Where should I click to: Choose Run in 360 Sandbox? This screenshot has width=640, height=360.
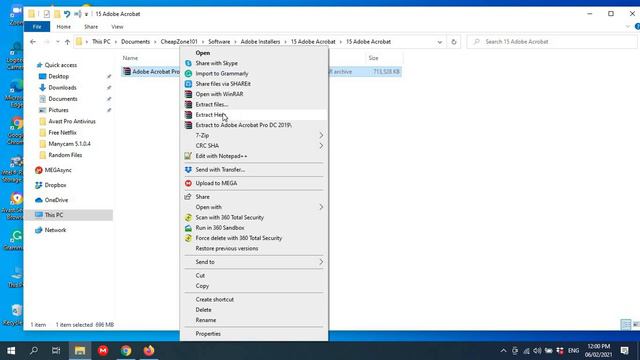(x=254, y=228)
